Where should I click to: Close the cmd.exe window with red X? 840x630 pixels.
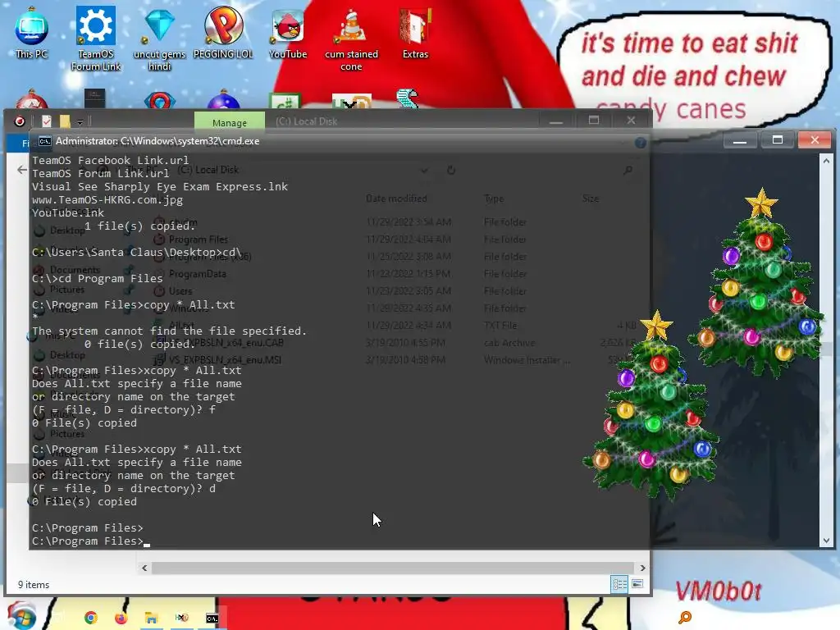(x=815, y=140)
